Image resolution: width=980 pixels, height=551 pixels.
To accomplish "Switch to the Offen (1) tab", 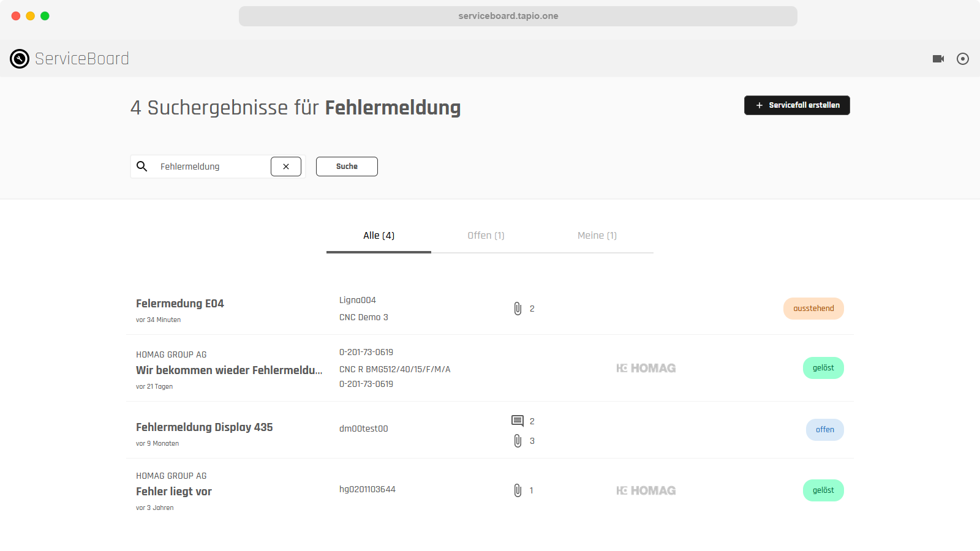I will coord(486,236).
